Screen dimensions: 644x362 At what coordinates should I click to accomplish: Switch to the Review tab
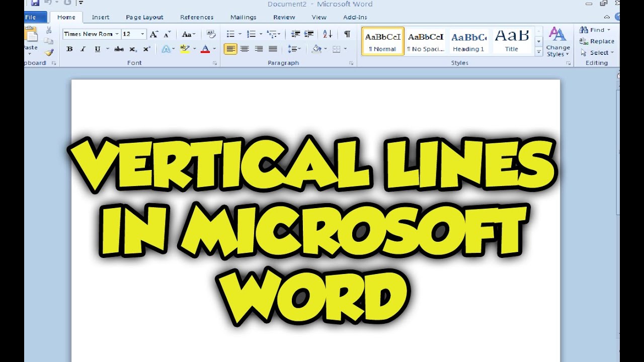click(284, 17)
